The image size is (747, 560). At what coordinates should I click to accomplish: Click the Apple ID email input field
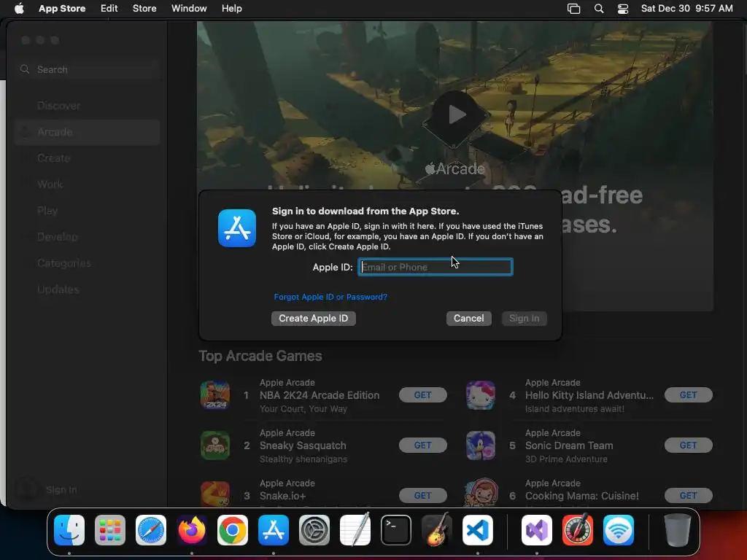436,267
